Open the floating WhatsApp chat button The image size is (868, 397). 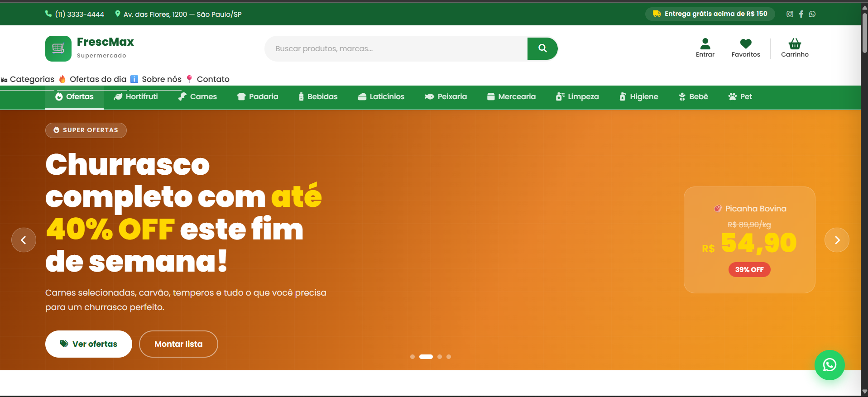830,365
